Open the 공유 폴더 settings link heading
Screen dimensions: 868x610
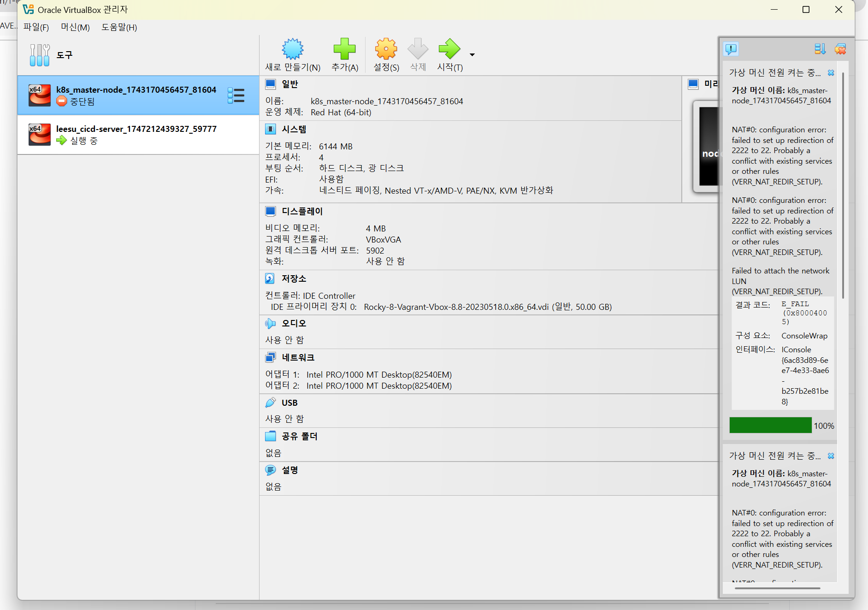point(300,436)
